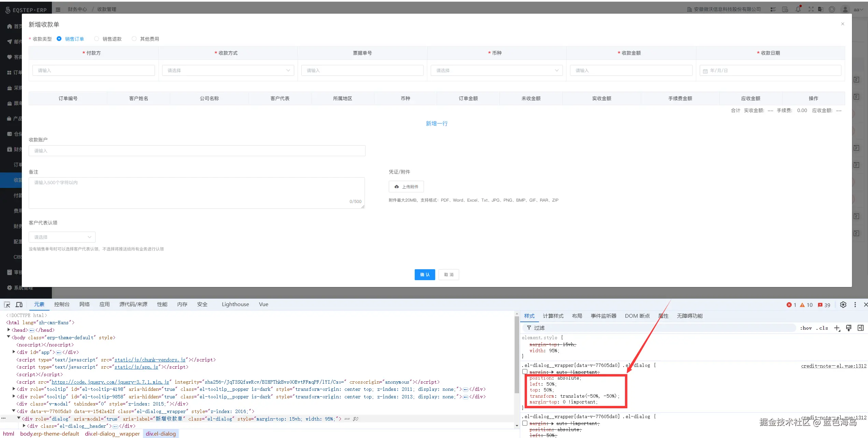The image size is (868, 438).
Task: Click the notification bell icon in header
Action: [x=798, y=9]
